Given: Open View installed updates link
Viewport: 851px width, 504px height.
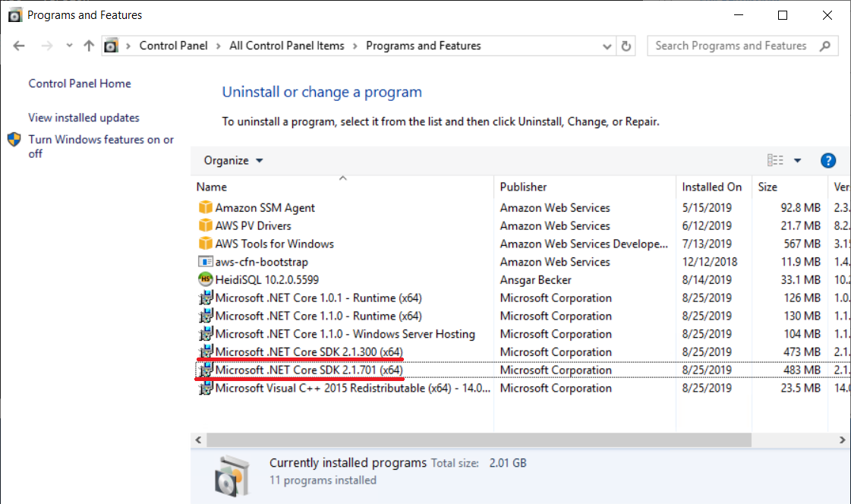Looking at the screenshot, I should coord(84,118).
